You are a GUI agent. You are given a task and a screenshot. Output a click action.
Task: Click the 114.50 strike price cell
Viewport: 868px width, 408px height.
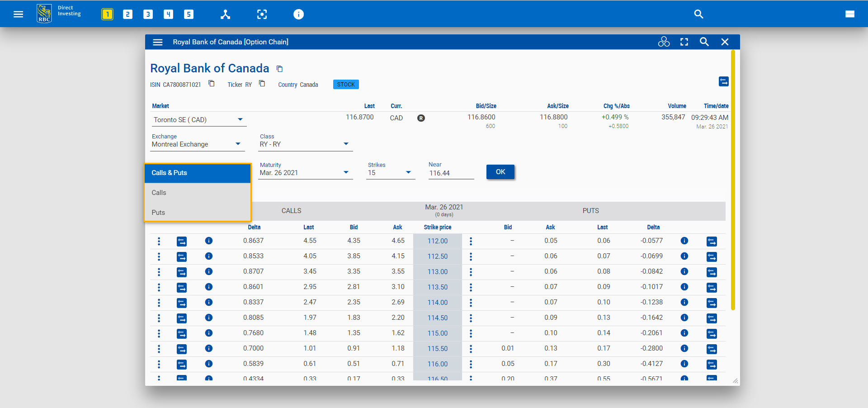[x=438, y=318]
